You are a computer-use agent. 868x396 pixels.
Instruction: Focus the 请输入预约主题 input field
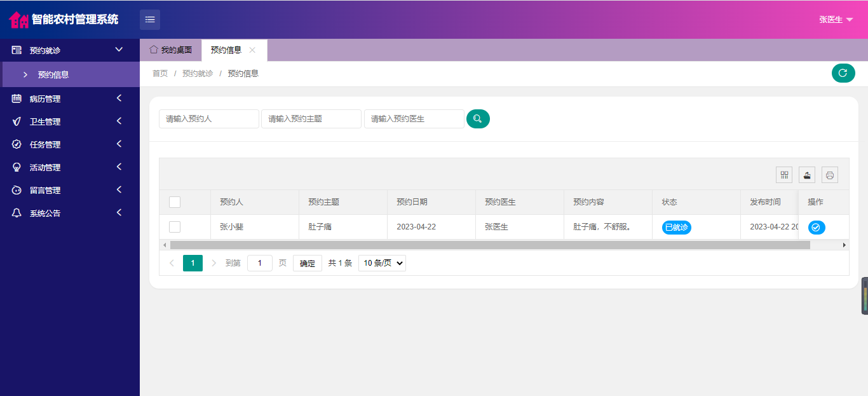coord(311,119)
